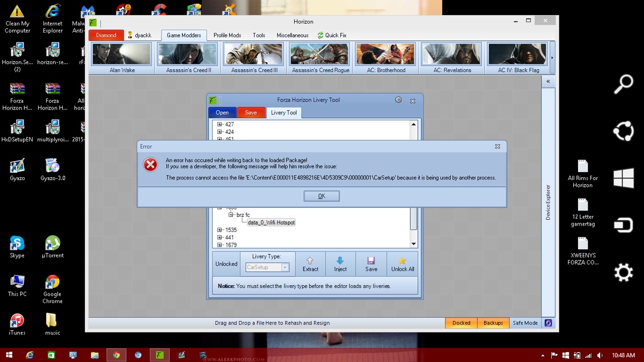Viewport: 644px width, 362px height.
Task: Click the settings gear in Livery Tool title bar
Action: coord(398,100)
